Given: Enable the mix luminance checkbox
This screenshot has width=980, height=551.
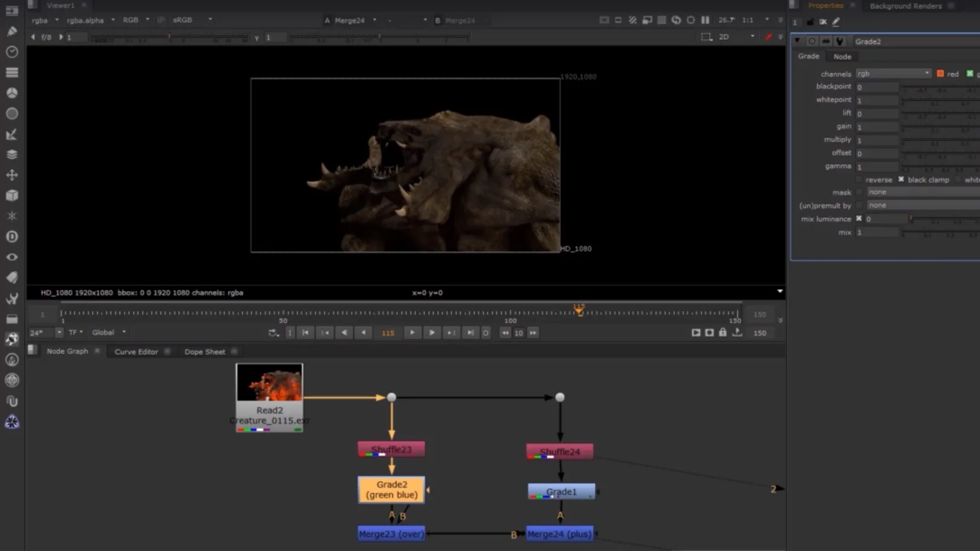Looking at the screenshot, I should click(x=859, y=218).
